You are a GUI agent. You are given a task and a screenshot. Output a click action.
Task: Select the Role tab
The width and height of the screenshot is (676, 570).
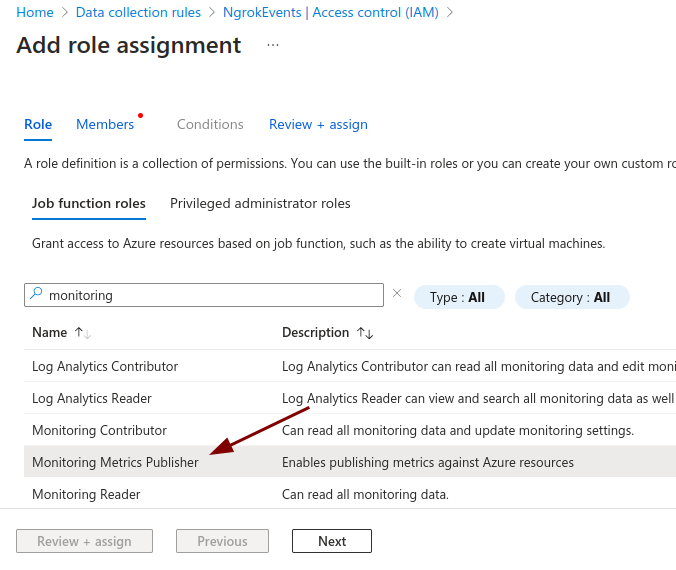[x=38, y=124]
